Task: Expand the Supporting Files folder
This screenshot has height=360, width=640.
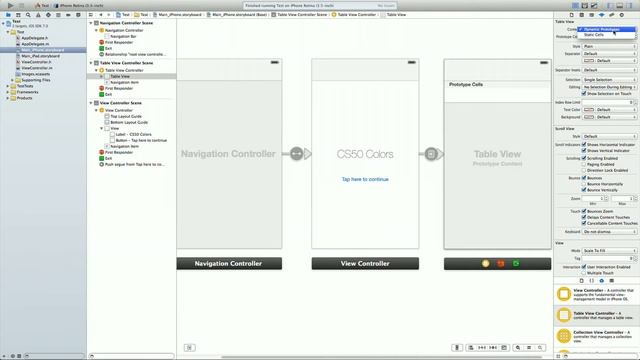Action: (13, 80)
